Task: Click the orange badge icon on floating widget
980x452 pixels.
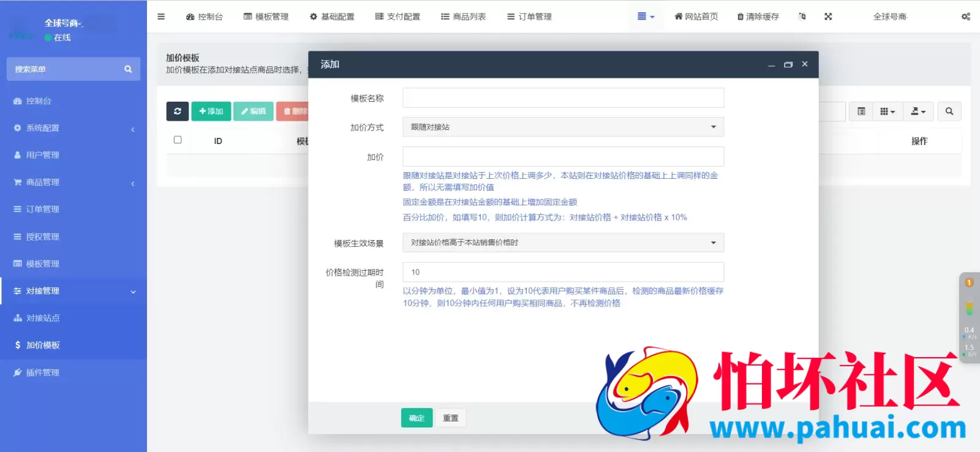Action: 969,282
